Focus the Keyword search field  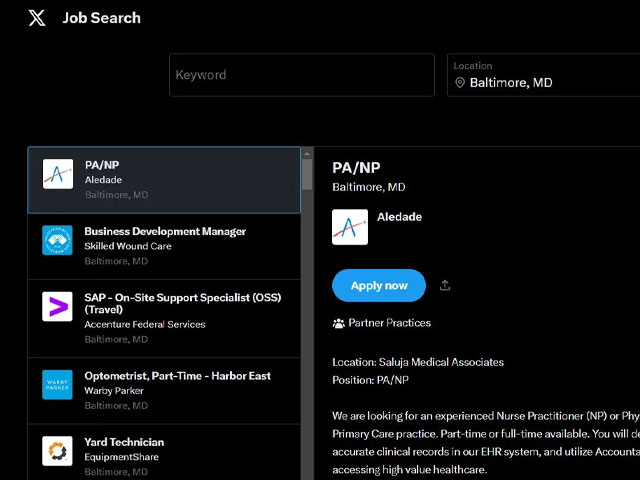pos(301,75)
